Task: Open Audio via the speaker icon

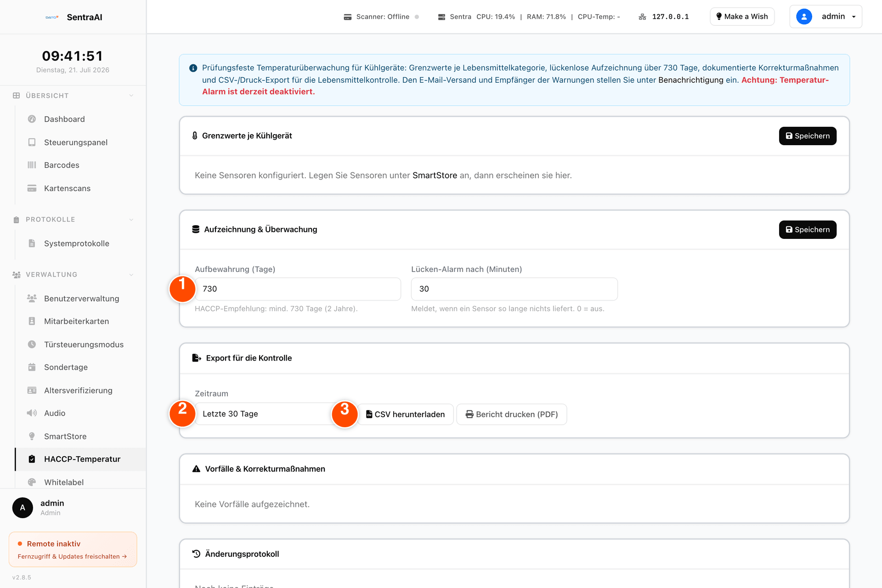Action: (32, 413)
